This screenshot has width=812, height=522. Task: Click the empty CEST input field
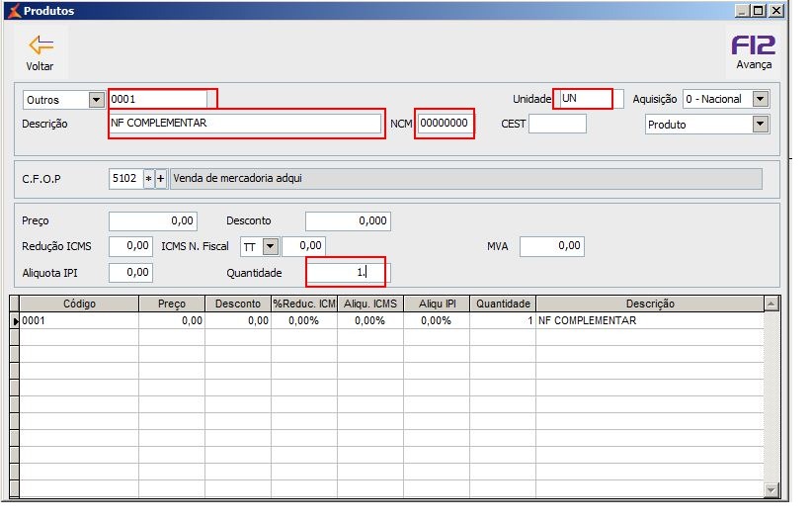tap(557, 124)
